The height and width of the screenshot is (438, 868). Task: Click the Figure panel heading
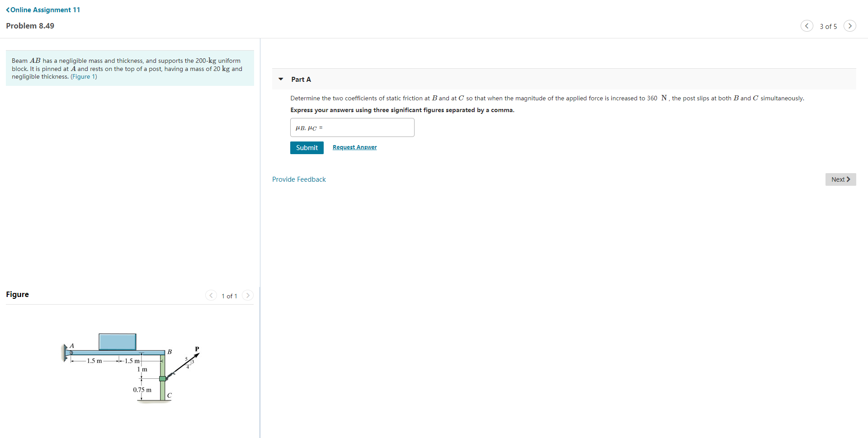tap(17, 294)
